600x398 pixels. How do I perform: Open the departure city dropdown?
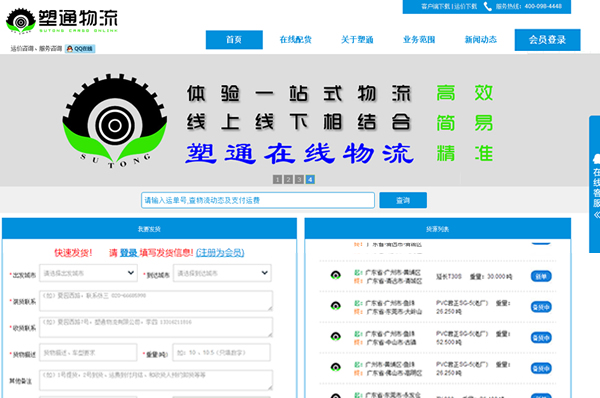pyautogui.click(x=88, y=273)
